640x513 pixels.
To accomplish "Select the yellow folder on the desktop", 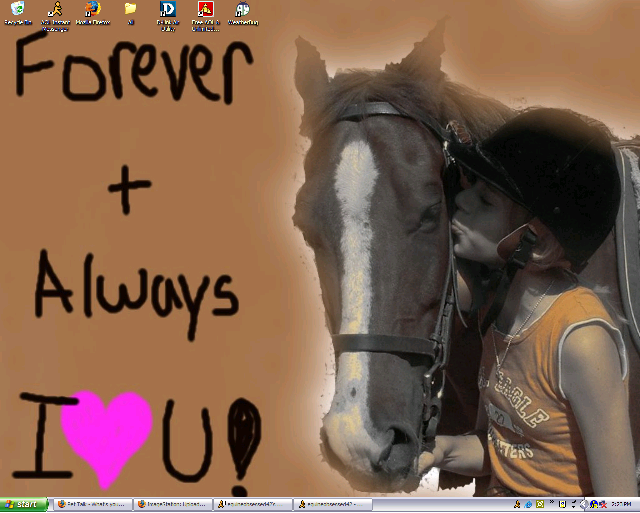I will [x=130, y=12].
